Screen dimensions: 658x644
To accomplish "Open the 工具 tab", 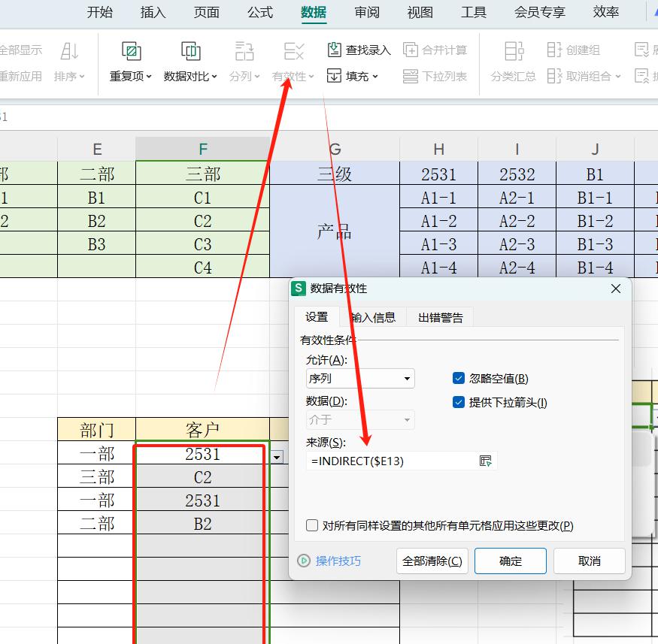I will pos(473,13).
